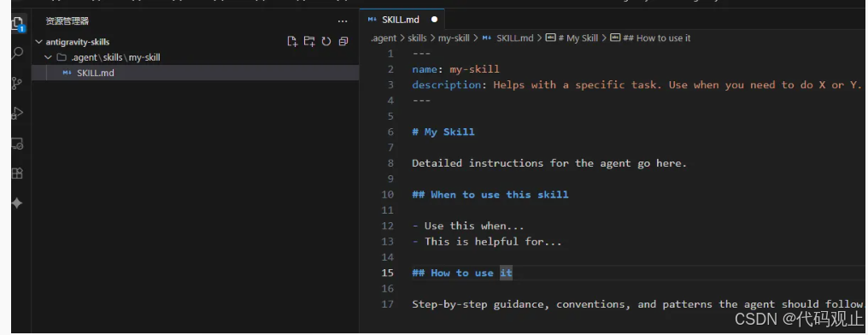Click the Collapse Folders icon in explorer

point(343,41)
